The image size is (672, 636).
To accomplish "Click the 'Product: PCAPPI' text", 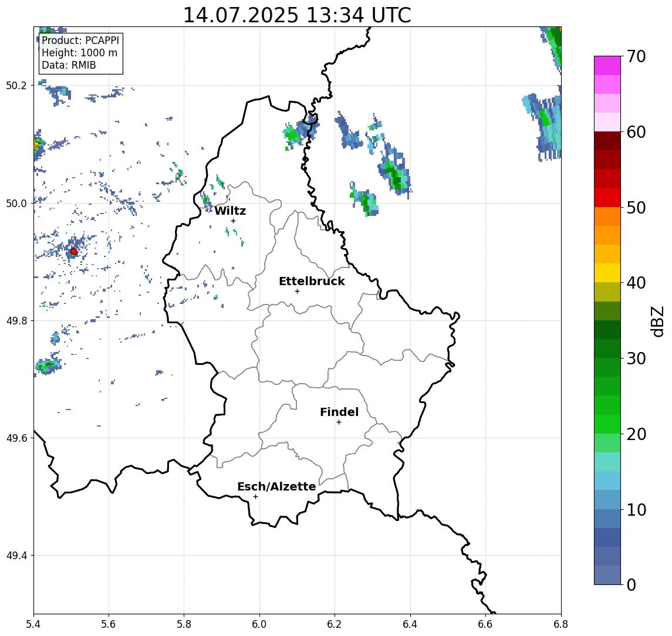I will (x=80, y=40).
